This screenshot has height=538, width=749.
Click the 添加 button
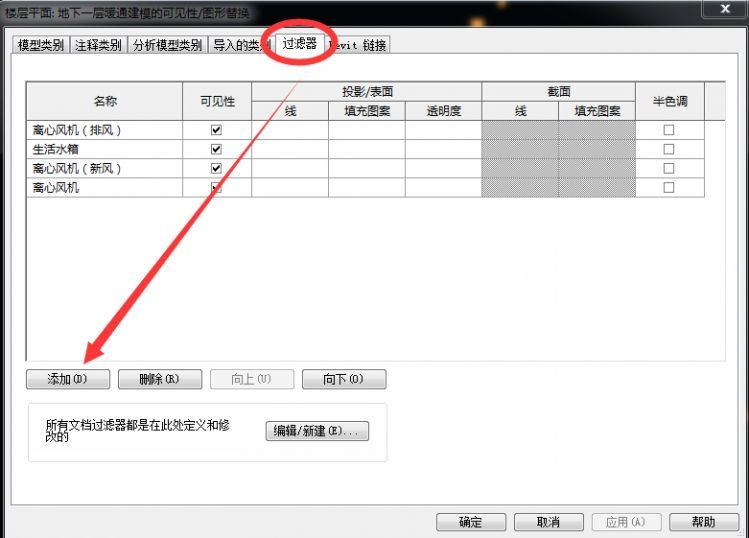coord(68,379)
